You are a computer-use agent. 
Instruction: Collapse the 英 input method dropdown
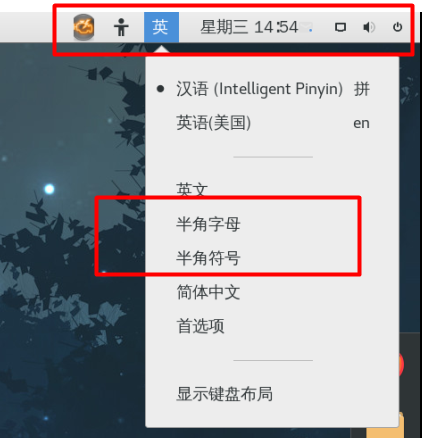tap(161, 27)
